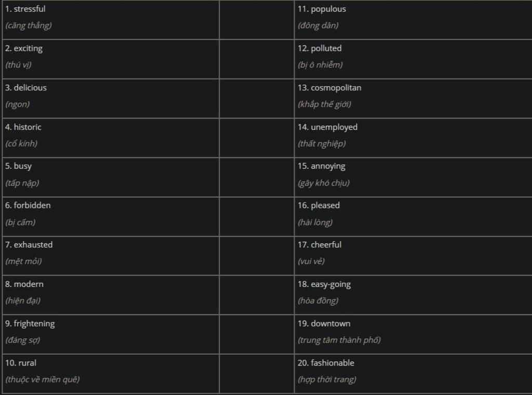The image size is (532, 395).
Task: Click the translation "(hiện đại)"
Action: 23,300
